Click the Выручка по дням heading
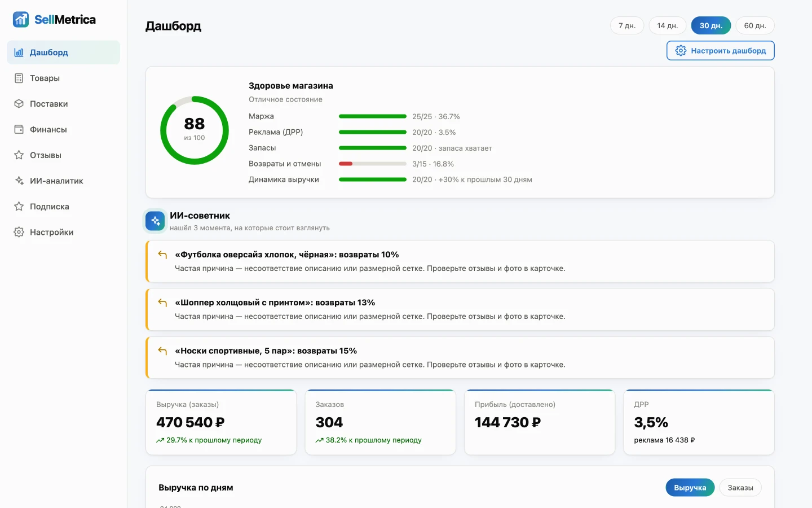 196,488
